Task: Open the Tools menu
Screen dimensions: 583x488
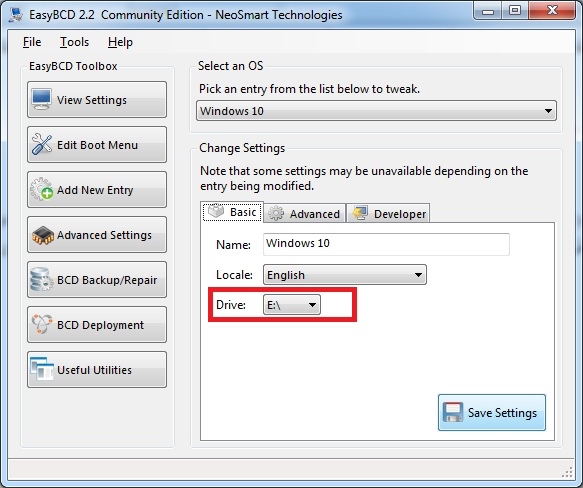Action: (74, 42)
